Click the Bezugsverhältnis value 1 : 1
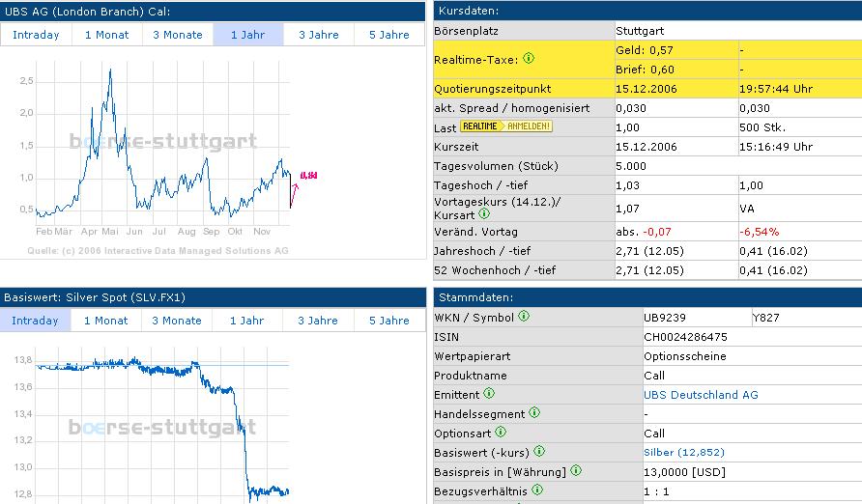This screenshot has width=862, height=504. click(656, 491)
